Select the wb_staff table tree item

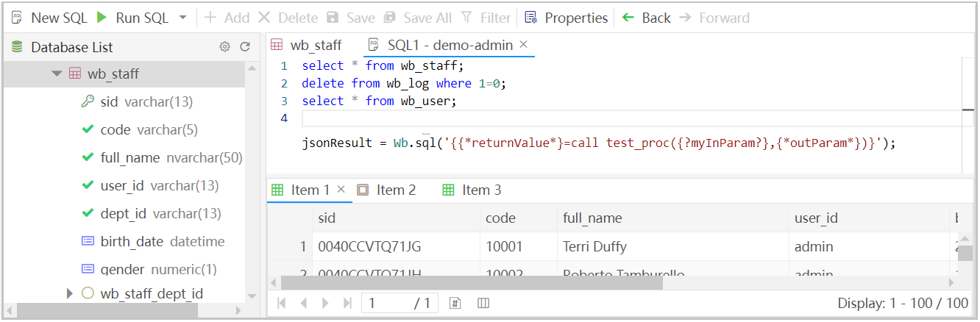pyautogui.click(x=124, y=74)
